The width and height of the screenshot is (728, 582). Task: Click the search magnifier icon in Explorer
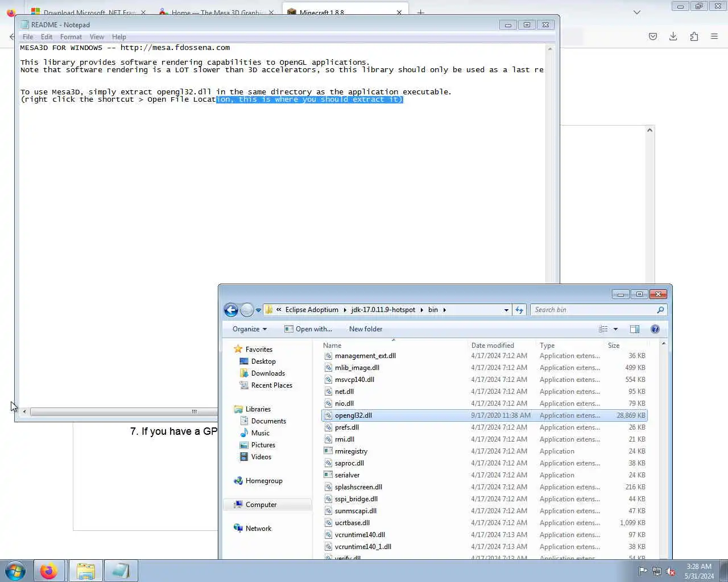click(660, 310)
